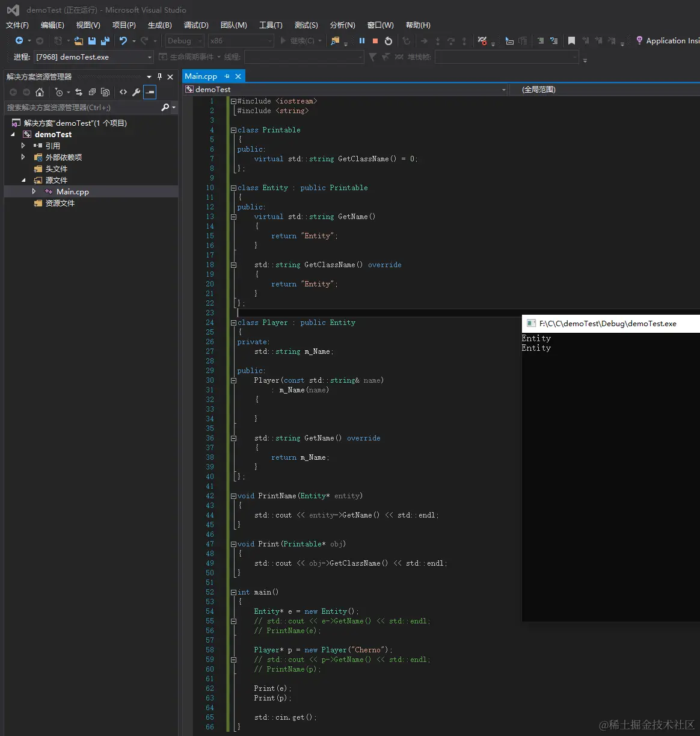Image resolution: width=700 pixels, height=736 pixels.
Task: Click the comment selection lines icon
Action: click(x=554, y=41)
